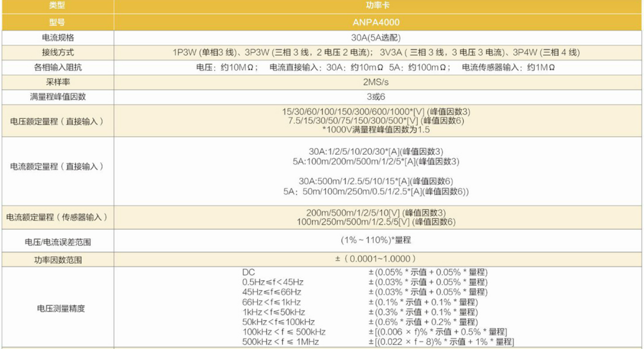Click the 45Hz≤f≤66Hz frequency entry

pos(272,292)
